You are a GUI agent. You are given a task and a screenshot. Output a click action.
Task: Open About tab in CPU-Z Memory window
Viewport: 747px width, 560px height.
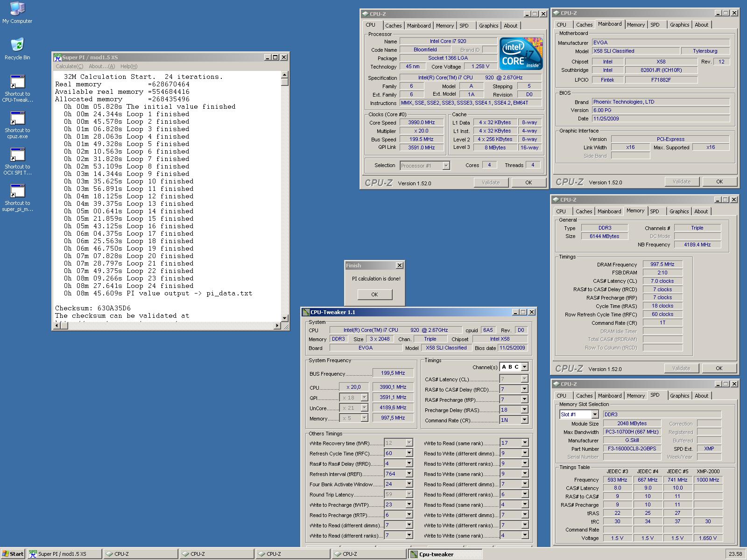(x=701, y=211)
